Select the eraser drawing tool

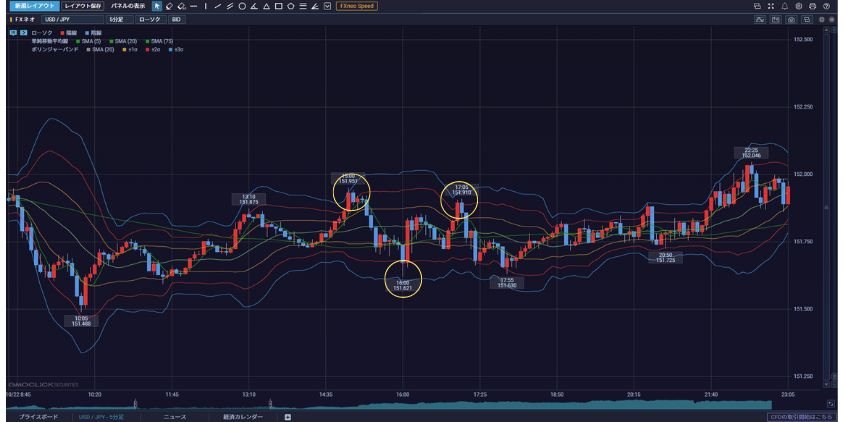pos(169,6)
